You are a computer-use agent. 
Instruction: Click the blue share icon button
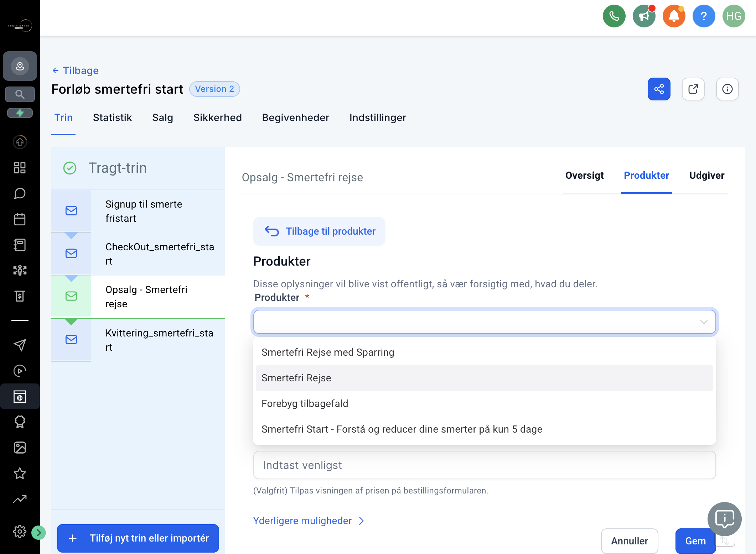(x=659, y=89)
